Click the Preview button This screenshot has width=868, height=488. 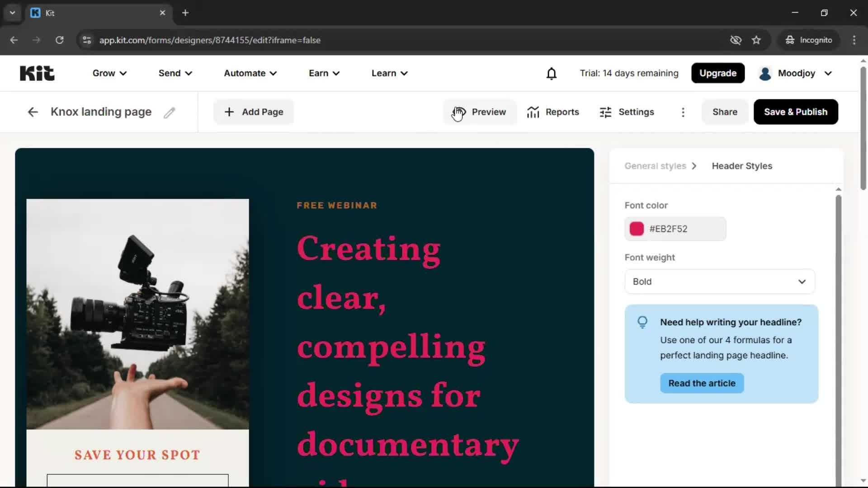[x=489, y=112]
